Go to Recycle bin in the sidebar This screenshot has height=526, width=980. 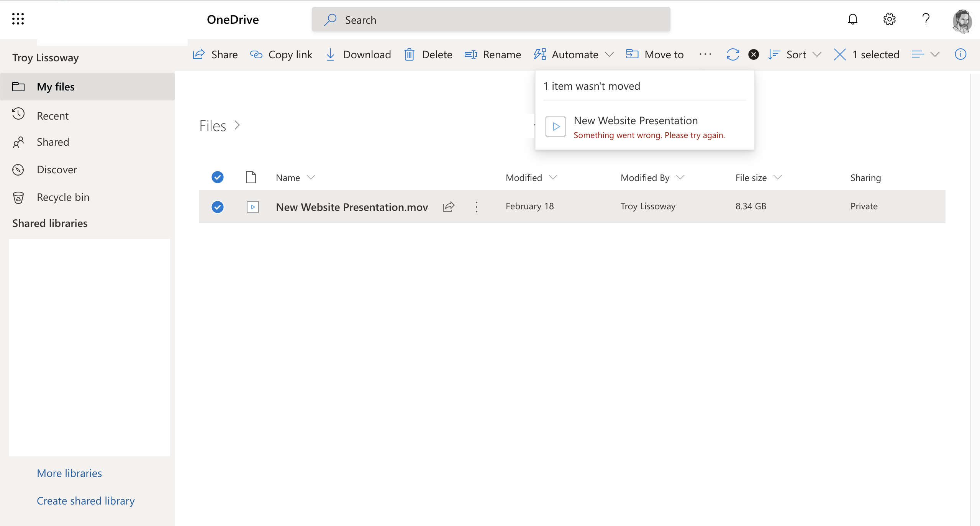(63, 197)
